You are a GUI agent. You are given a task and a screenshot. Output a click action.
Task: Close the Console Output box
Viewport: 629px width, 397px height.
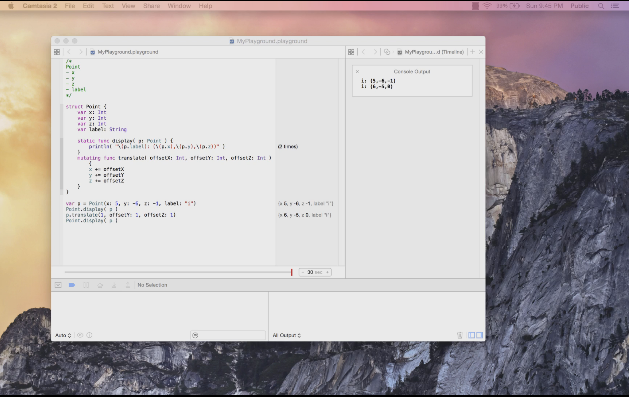[357, 71]
